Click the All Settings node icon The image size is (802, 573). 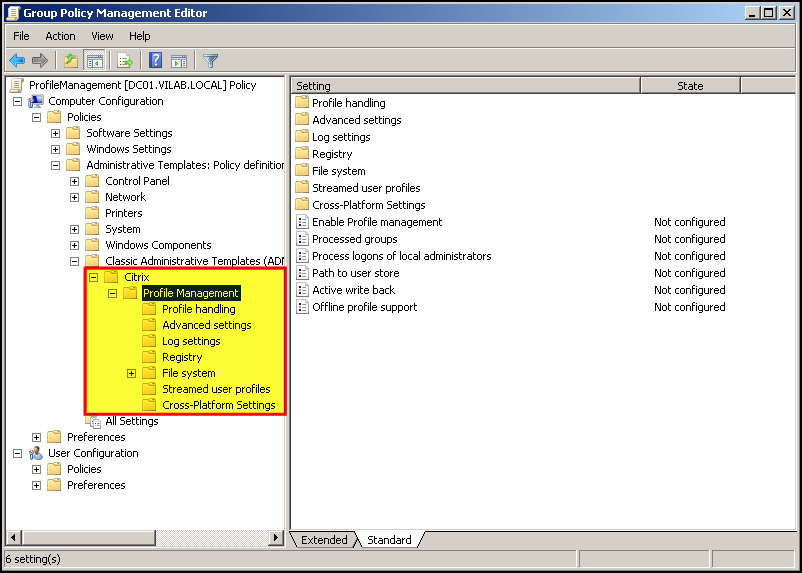pyautogui.click(x=95, y=421)
